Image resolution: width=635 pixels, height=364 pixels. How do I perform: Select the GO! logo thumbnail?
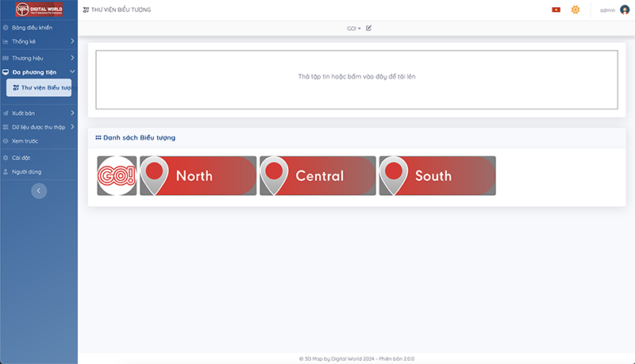[x=117, y=175]
